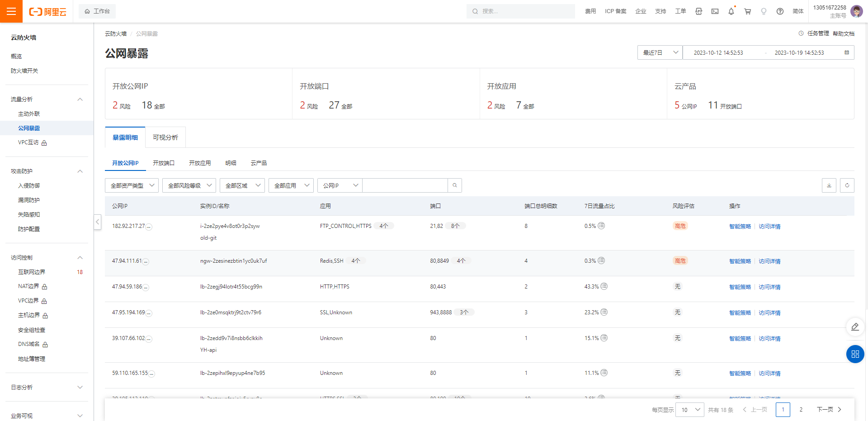Click the public IP filter text field
Image resolution: width=868 pixels, height=421 pixels.
click(405, 185)
